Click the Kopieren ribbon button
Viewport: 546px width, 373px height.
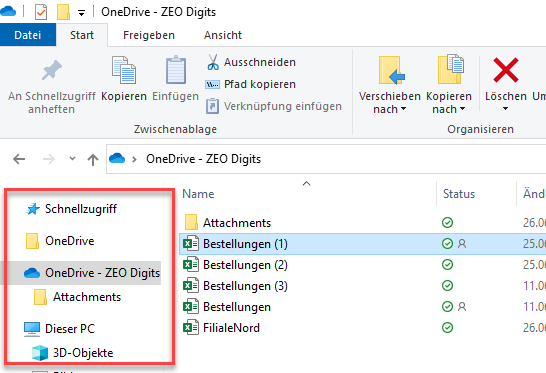click(124, 78)
